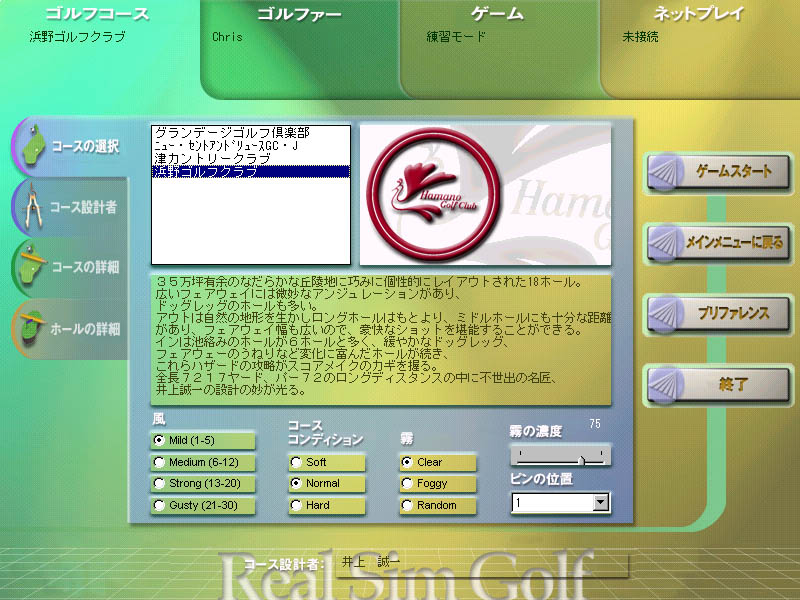This screenshot has height=600, width=800.
Task: Click the Hamano Golf Club logo image
Action: [485, 194]
